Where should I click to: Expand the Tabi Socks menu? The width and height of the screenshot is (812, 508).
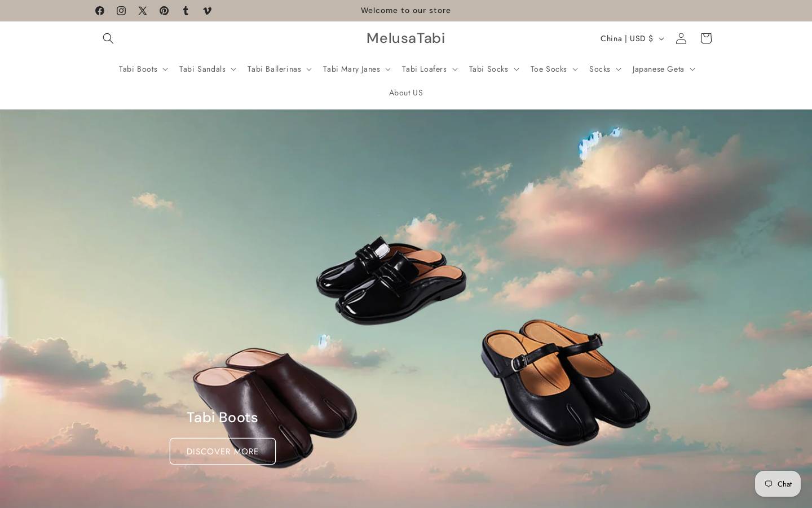[494, 69]
